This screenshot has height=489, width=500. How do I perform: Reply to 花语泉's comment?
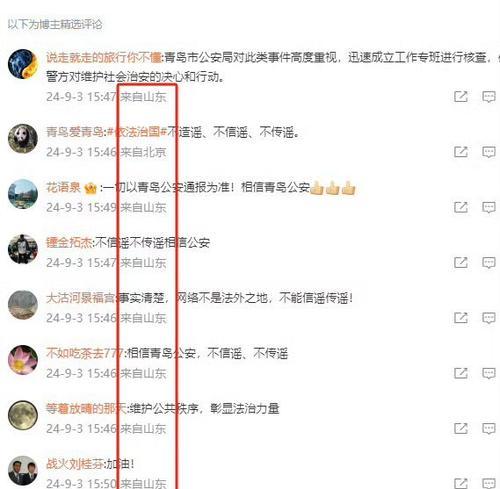[489, 207]
